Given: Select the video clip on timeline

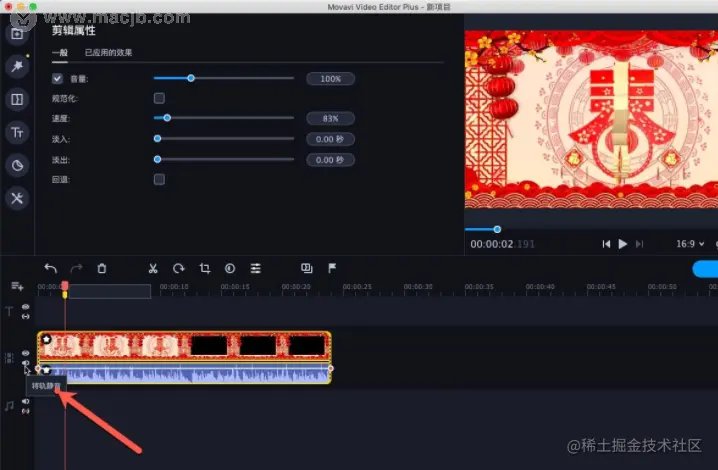Looking at the screenshot, I should click(x=184, y=346).
